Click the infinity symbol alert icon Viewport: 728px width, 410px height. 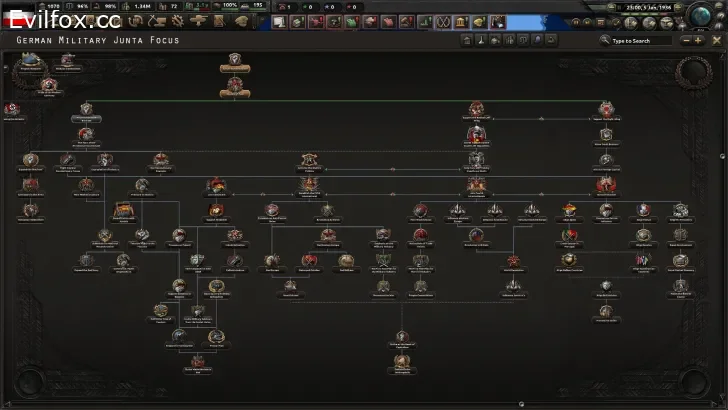(x=441, y=22)
